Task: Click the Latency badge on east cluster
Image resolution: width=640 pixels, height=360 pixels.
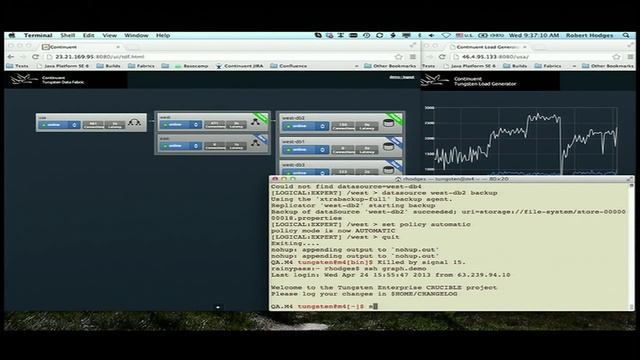Action: [x=237, y=146]
